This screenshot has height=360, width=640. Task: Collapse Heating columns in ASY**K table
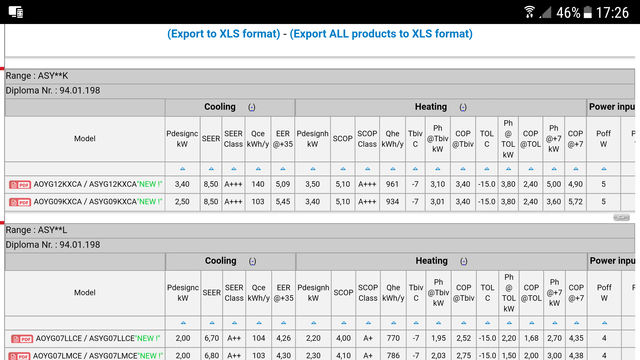(463, 107)
